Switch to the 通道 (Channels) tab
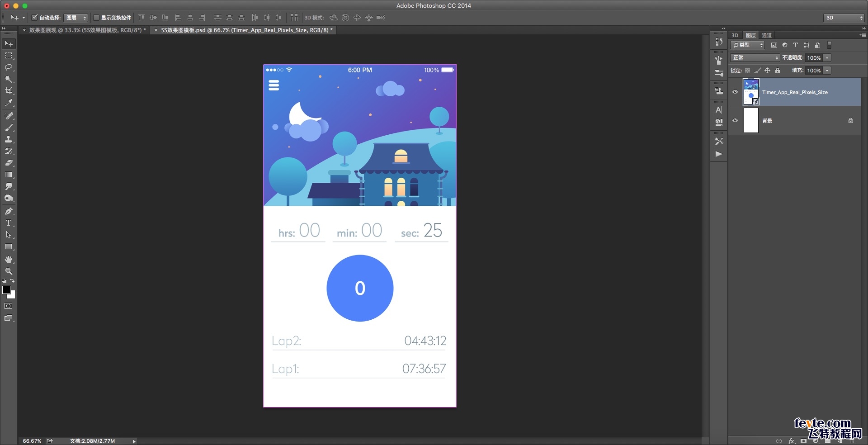Screen dimensions: 868x445 click(767, 35)
